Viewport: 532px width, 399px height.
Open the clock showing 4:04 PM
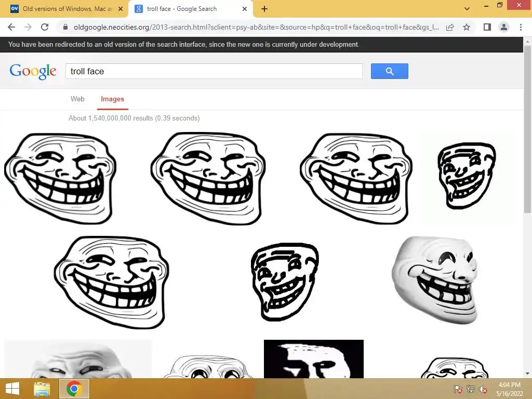point(509,389)
